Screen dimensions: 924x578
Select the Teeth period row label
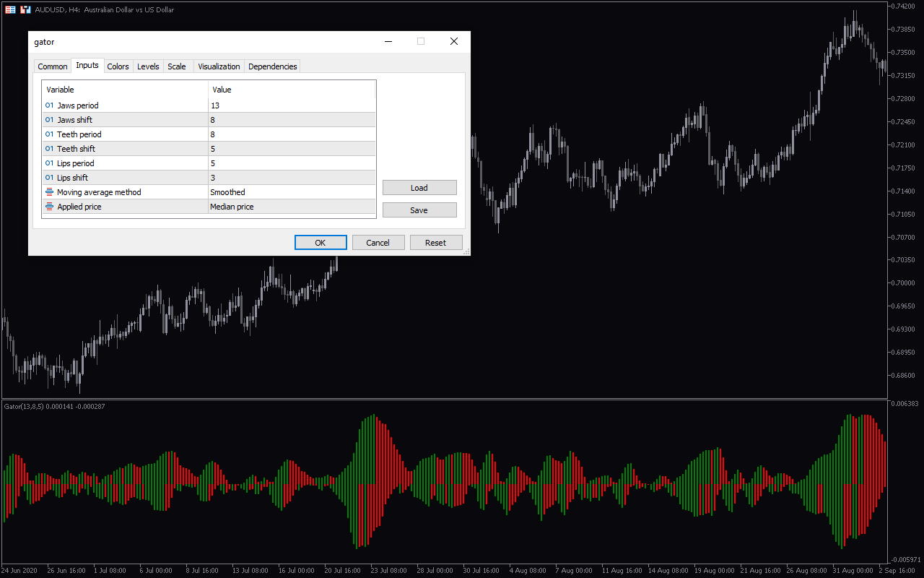[79, 134]
